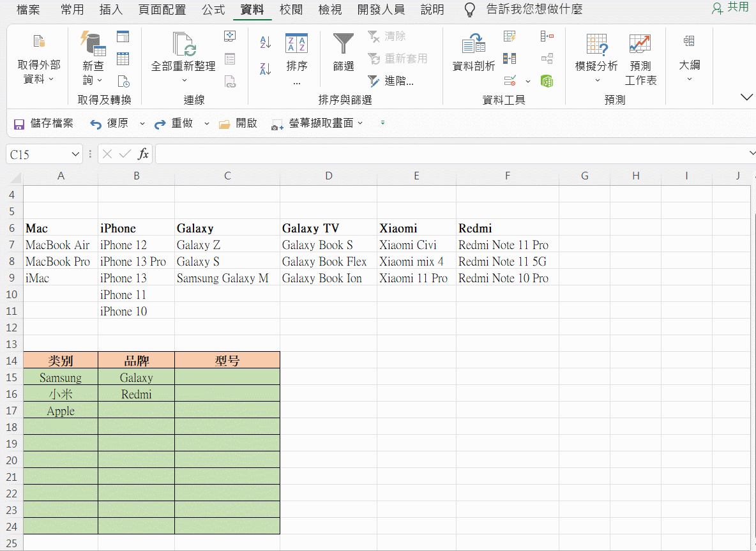This screenshot has width=756, height=551.
Task: Click the 螢幕擷取畫面 button
Action: click(312, 124)
